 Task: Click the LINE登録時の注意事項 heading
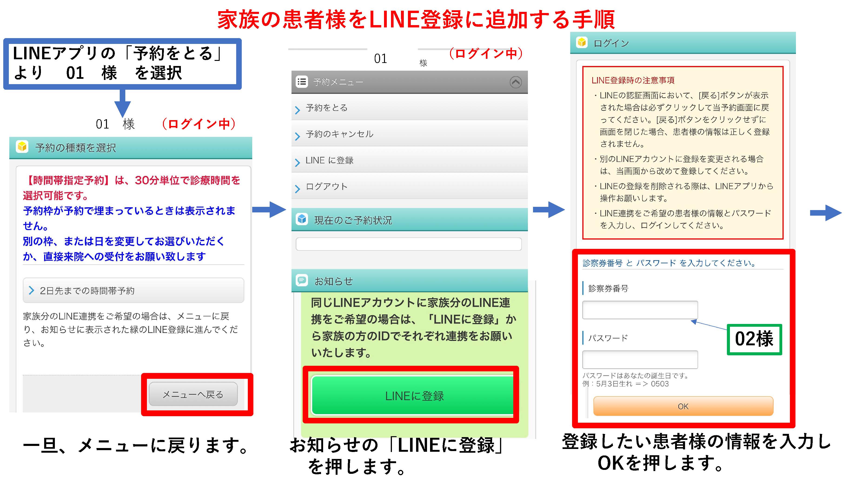coord(633,80)
